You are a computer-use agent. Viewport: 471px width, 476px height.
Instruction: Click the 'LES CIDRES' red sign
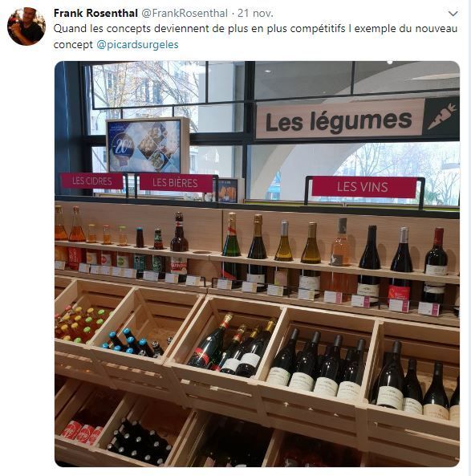click(x=92, y=181)
